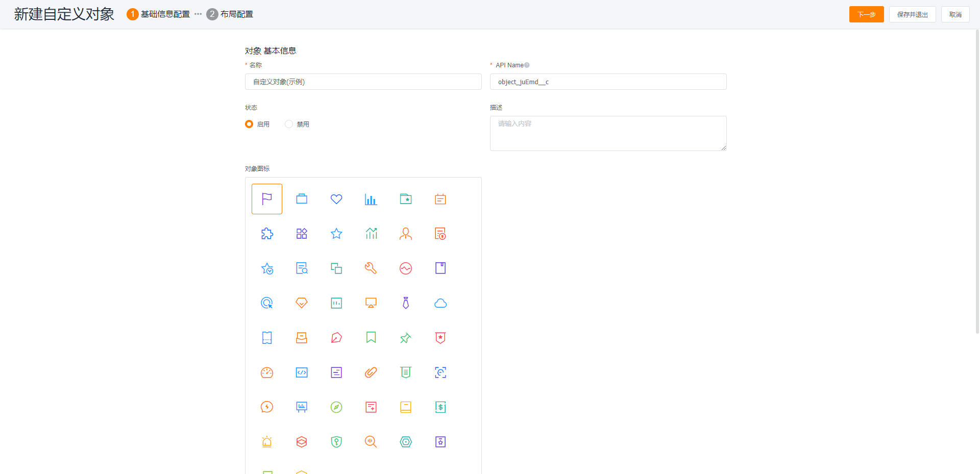Select the red layered box icon
980x474 pixels.
(x=302, y=442)
